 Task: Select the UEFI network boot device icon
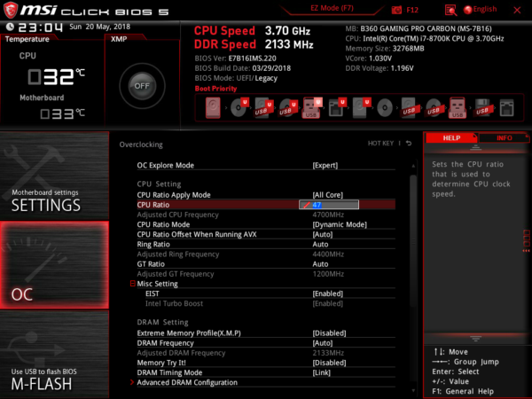click(337, 107)
